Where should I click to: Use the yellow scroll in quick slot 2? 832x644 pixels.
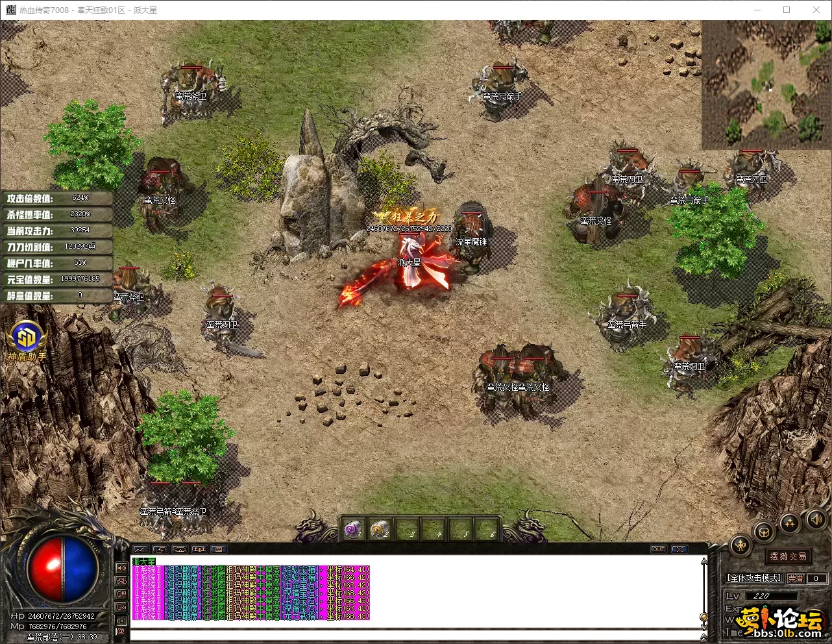(x=380, y=530)
